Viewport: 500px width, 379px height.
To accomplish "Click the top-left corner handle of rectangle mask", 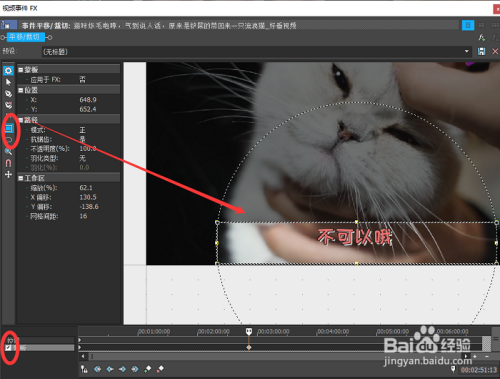I will tap(217, 222).
